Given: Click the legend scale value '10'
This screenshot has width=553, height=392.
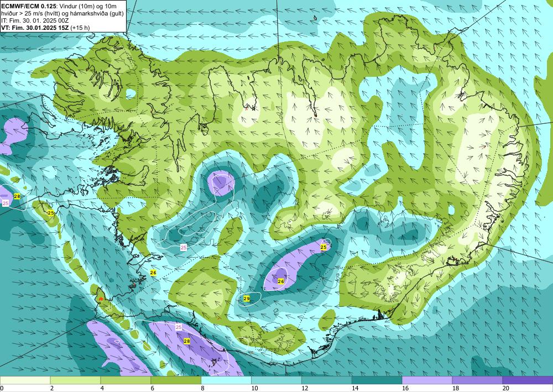Looking at the screenshot, I should [x=254, y=388].
